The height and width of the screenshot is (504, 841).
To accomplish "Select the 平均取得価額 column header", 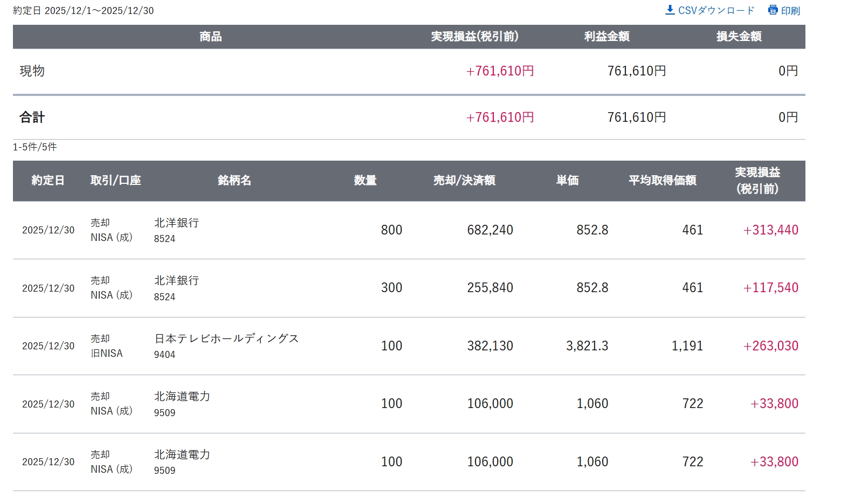I will coord(662,181).
